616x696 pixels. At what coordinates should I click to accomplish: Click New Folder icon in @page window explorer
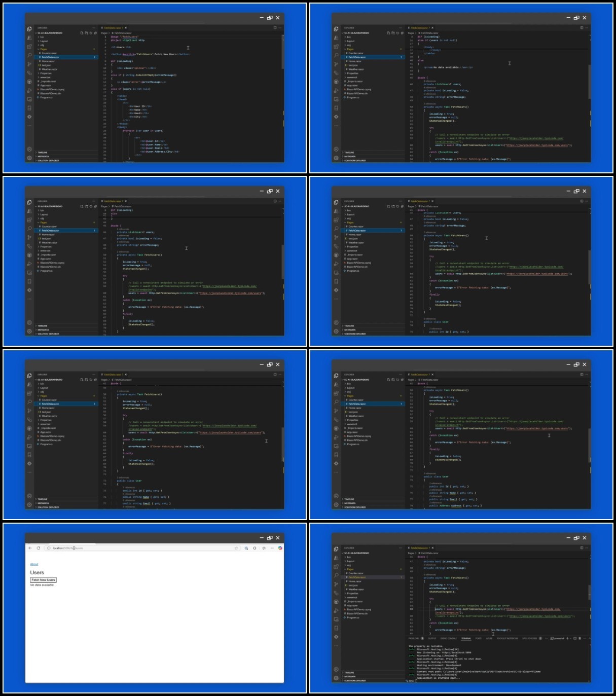86,33
